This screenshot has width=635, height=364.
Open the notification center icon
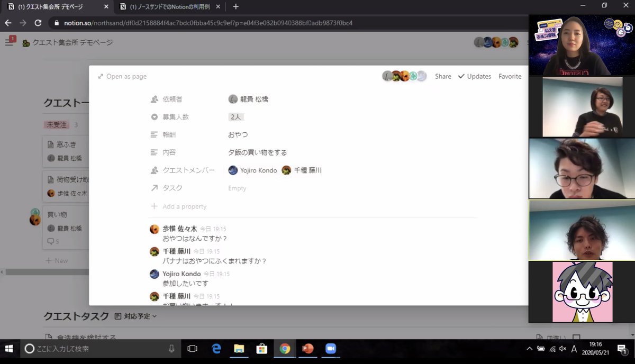tap(621, 349)
